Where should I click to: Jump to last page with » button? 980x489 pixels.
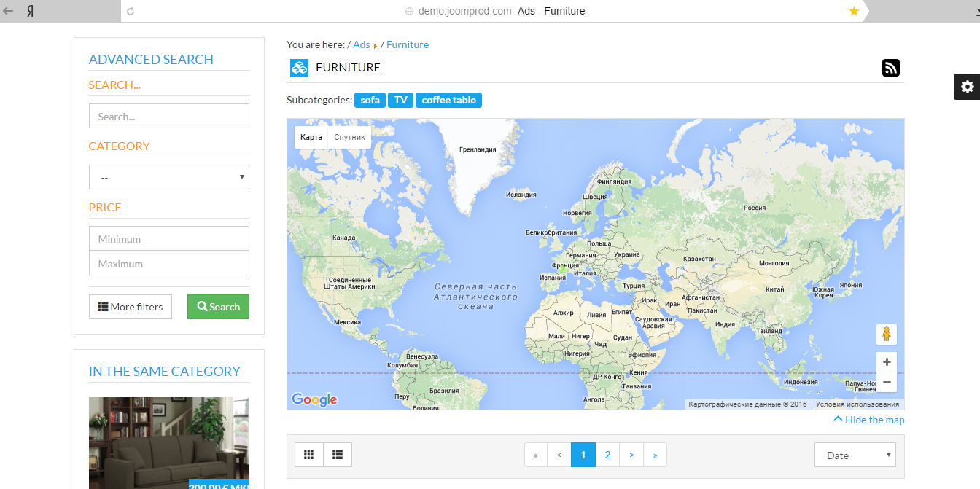(x=655, y=455)
